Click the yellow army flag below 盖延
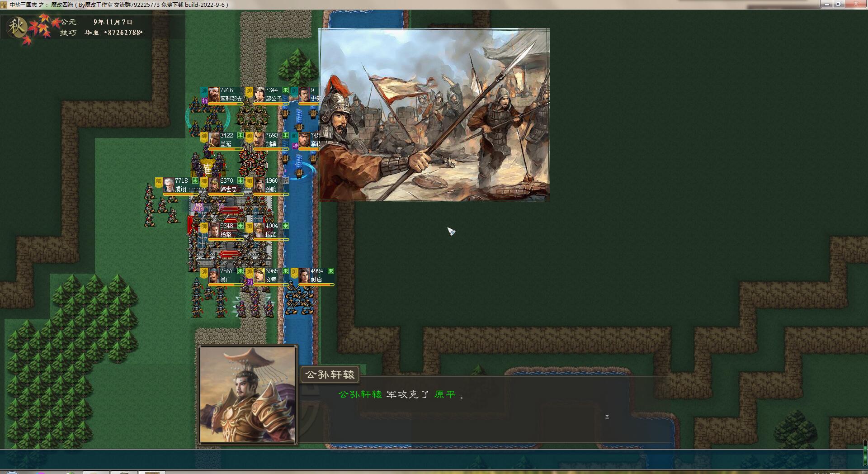Image resolution: width=868 pixels, height=474 pixels. (207, 168)
